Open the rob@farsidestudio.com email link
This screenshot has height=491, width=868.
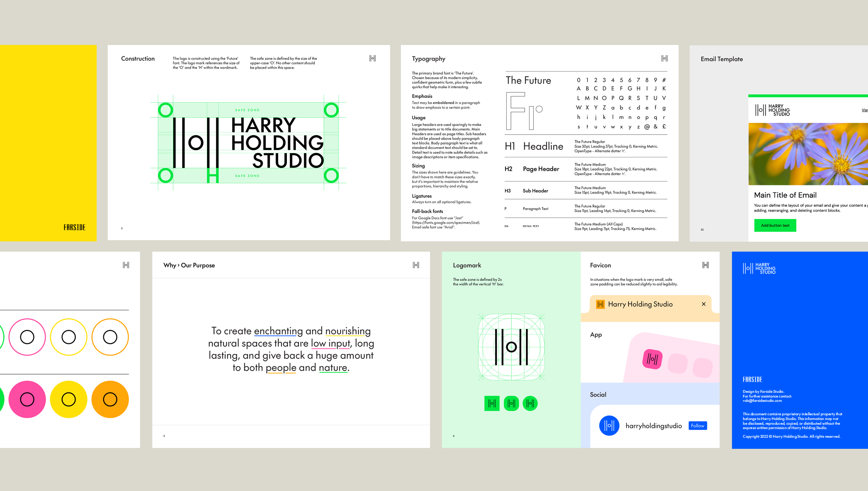point(762,401)
